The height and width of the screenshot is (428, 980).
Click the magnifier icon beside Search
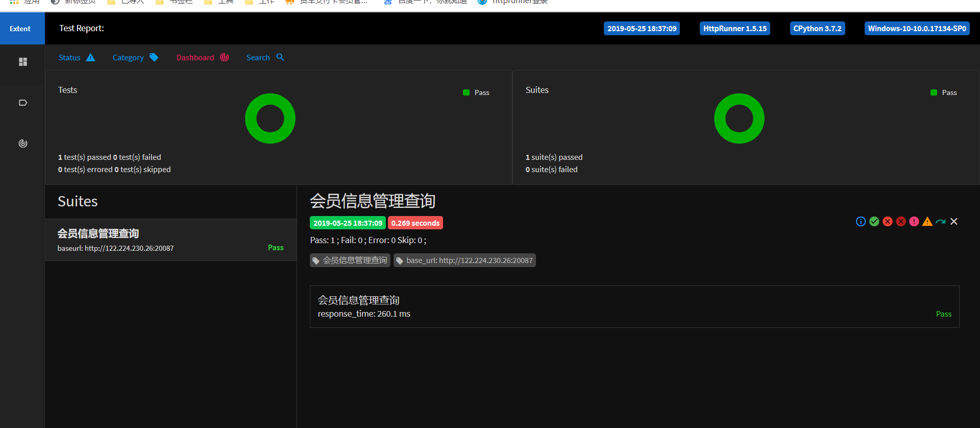[x=280, y=57]
